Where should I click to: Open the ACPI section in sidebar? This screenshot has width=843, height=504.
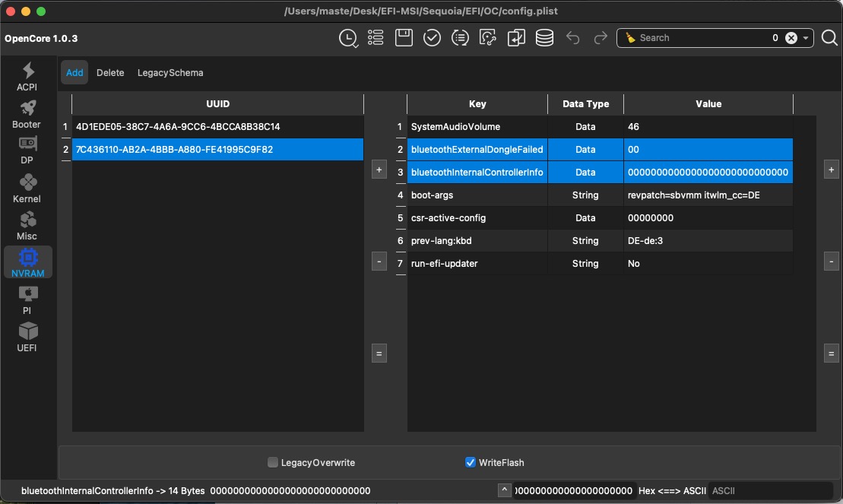click(27, 78)
